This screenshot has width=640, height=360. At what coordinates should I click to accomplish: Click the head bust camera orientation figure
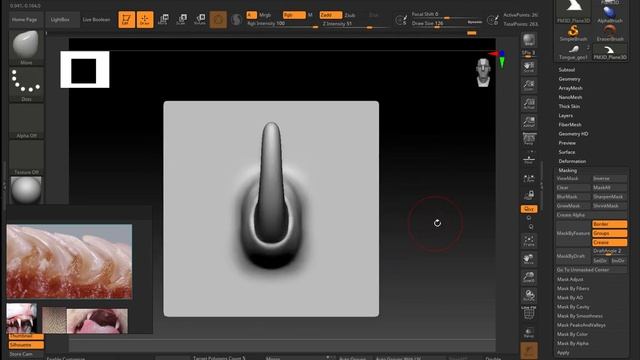pyautogui.click(x=483, y=72)
